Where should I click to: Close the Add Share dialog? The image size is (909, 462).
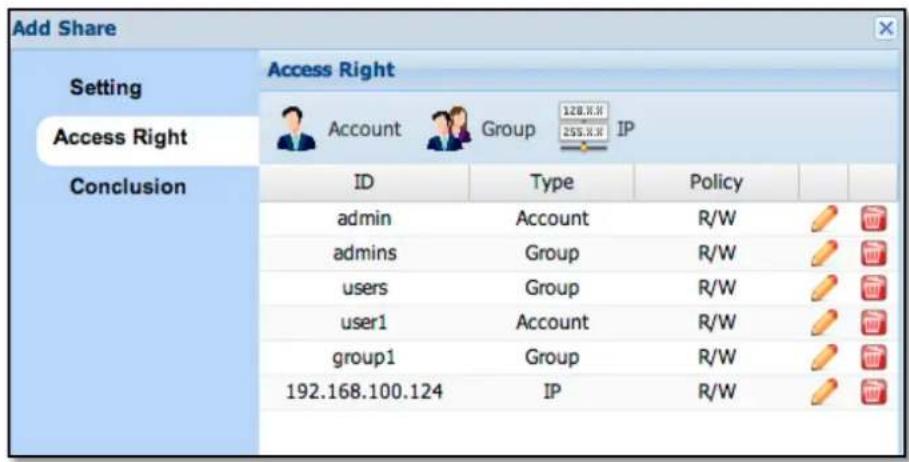pyautogui.click(x=886, y=28)
